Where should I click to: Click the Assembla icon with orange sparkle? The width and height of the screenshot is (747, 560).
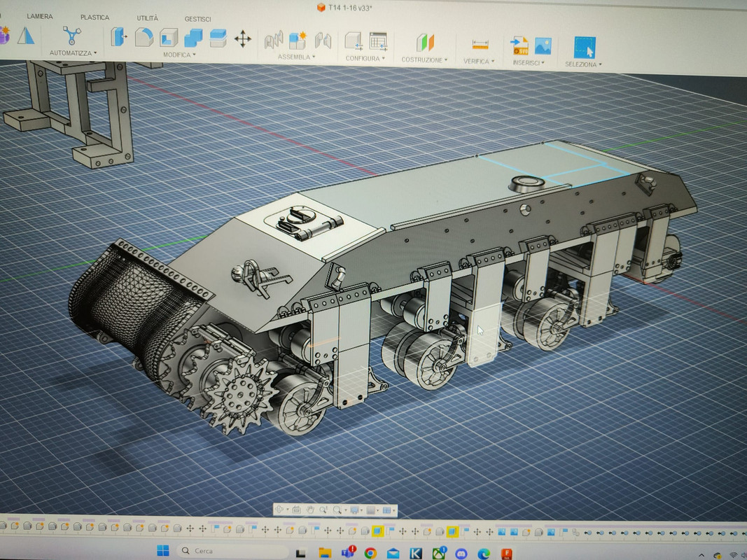[x=298, y=41]
